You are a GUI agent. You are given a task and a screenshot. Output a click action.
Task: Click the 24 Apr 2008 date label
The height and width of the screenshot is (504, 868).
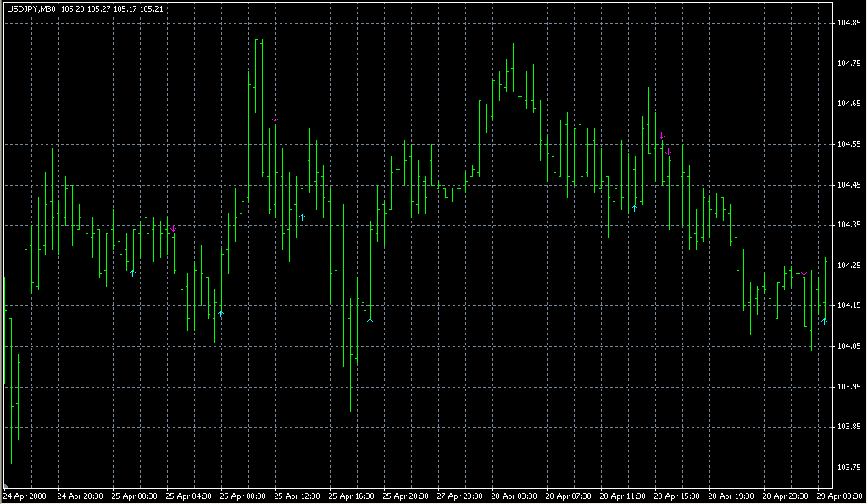(25, 496)
